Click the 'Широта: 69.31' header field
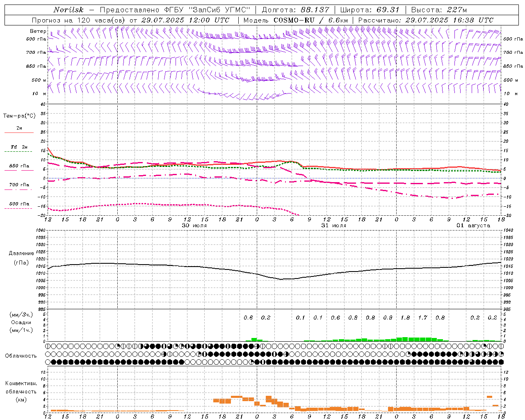 (x=370, y=10)
